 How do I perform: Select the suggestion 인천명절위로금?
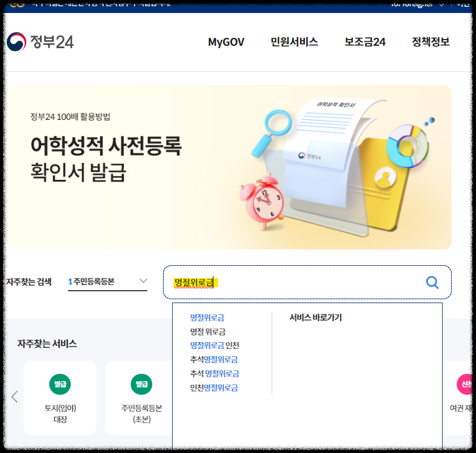[214, 388]
